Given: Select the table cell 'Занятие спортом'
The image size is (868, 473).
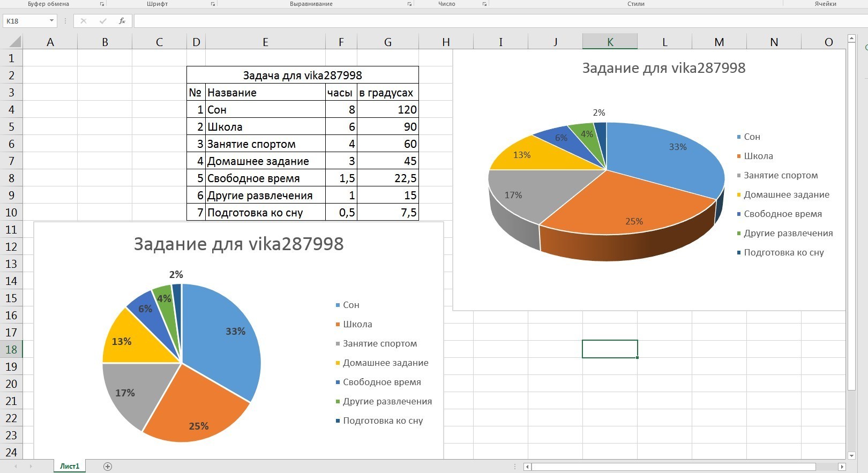Looking at the screenshot, I should pos(265,144).
